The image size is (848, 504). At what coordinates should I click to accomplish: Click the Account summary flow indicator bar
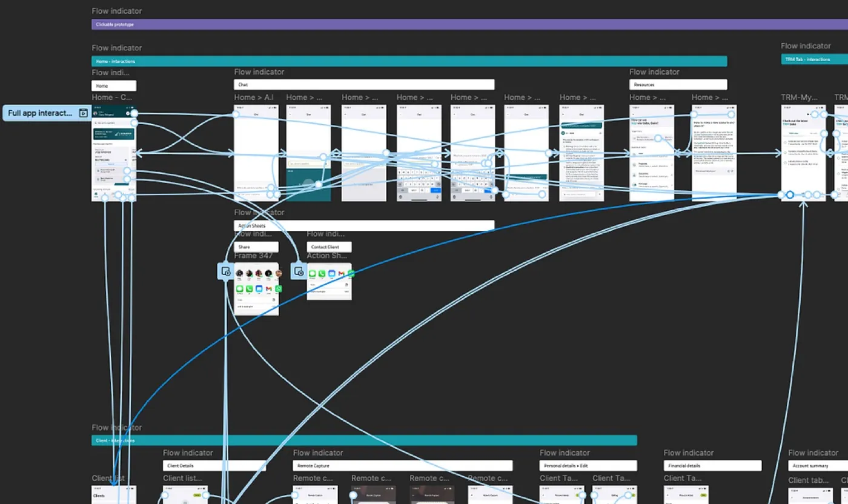pos(818,466)
